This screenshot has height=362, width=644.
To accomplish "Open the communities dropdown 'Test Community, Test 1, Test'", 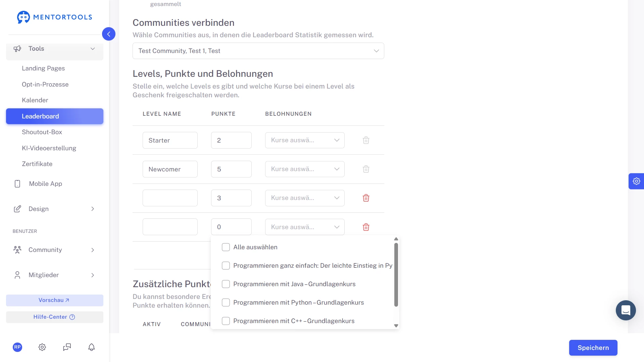I will pos(258,51).
